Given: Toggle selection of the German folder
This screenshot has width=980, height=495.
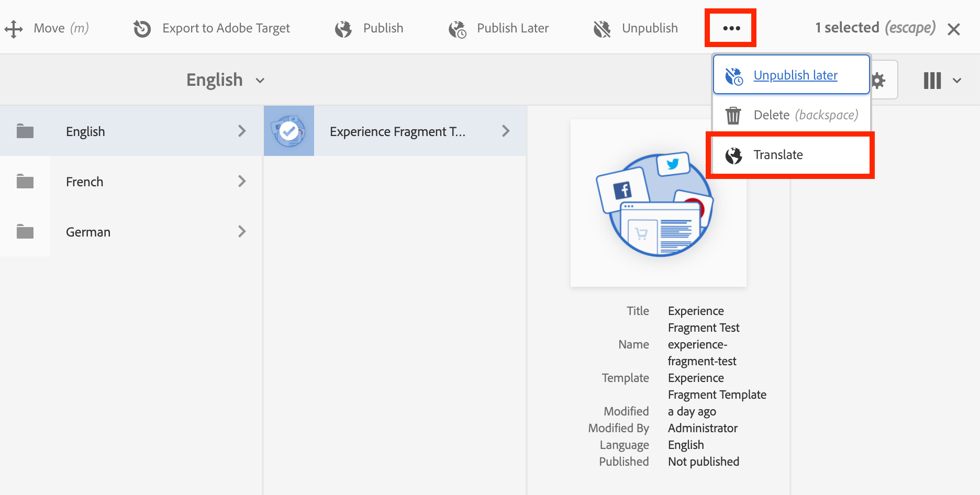Looking at the screenshot, I should [x=25, y=231].
